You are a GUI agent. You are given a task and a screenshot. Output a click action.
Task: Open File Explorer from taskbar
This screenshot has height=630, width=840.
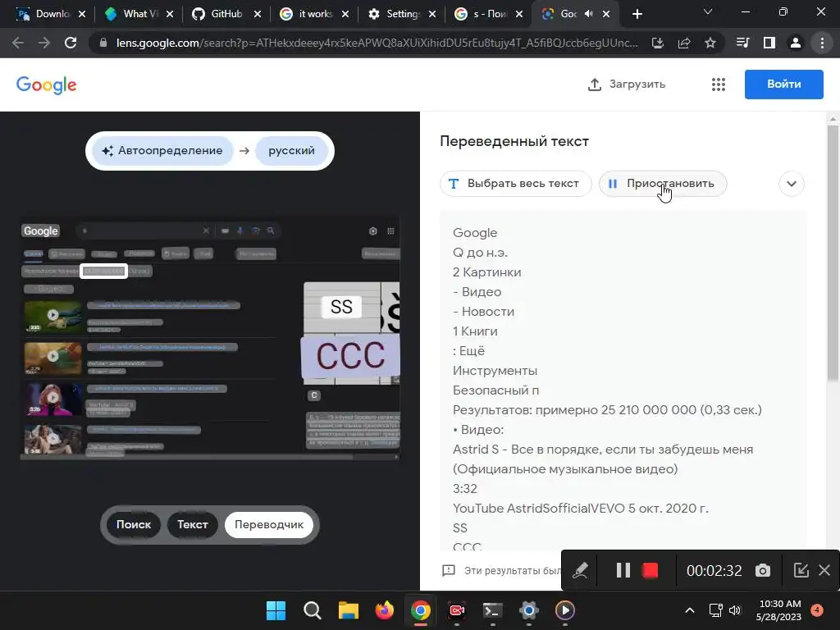pos(348,610)
